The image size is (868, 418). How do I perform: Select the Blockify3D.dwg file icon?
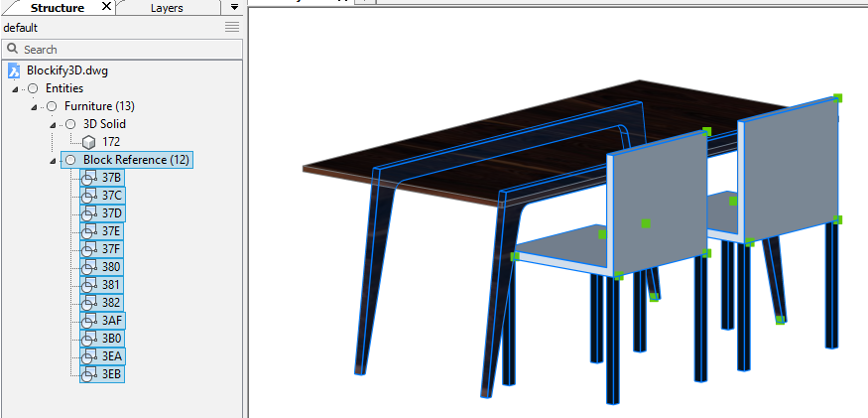point(15,70)
